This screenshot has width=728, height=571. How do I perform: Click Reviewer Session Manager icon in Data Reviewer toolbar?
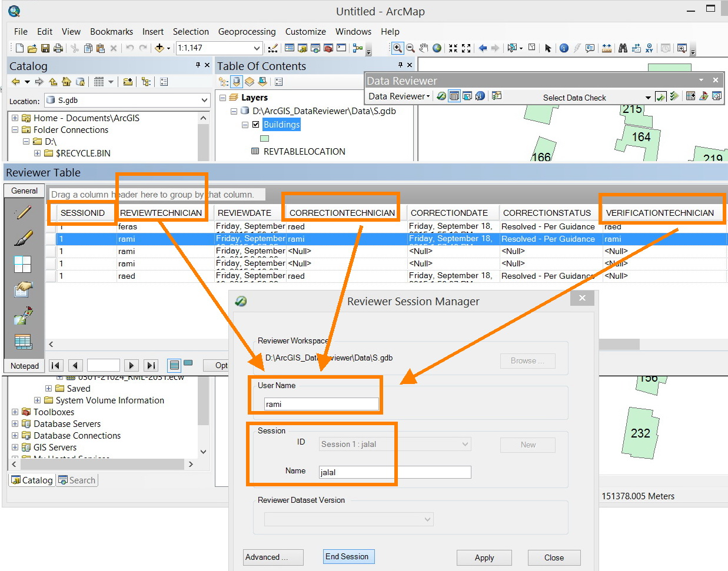pos(441,96)
